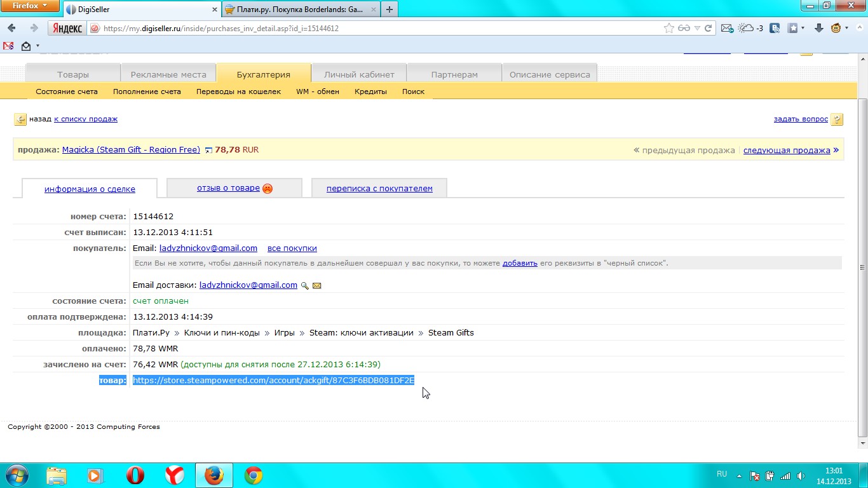Viewport: 868px width, 488px height.
Task: Switch to the DigiSeller browser tab
Action: (141, 10)
